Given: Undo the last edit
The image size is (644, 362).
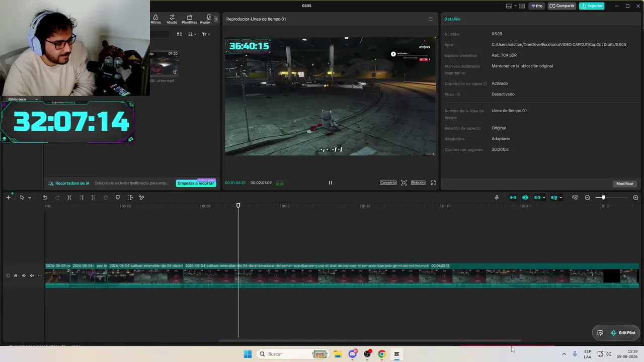Looking at the screenshot, I should pyautogui.click(x=45, y=198).
